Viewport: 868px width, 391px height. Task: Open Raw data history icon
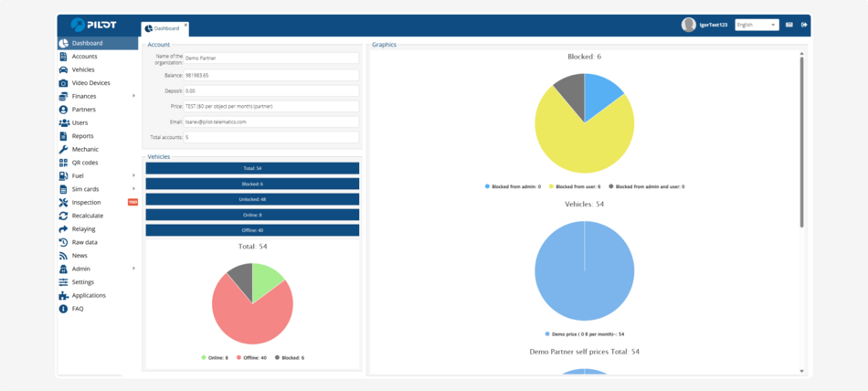pyautogui.click(x=63, y=242)
